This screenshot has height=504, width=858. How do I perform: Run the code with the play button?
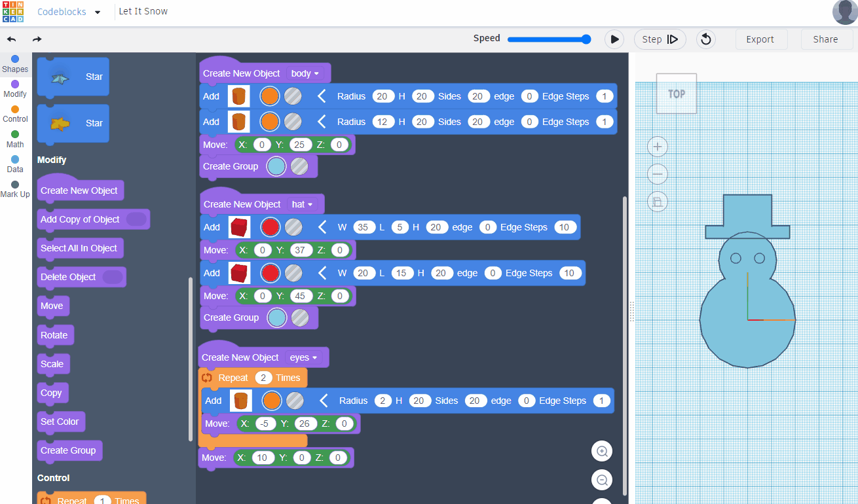[x=614, y=39]
